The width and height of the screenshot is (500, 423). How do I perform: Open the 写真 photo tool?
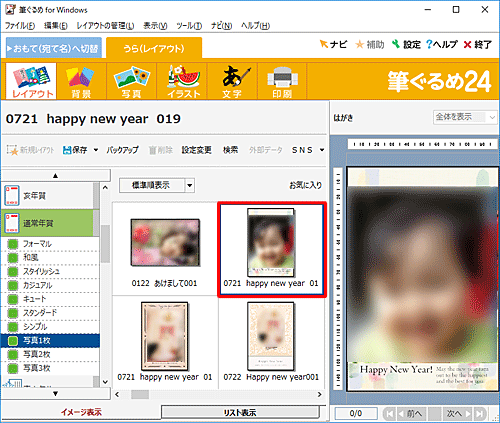pos(131,81)
